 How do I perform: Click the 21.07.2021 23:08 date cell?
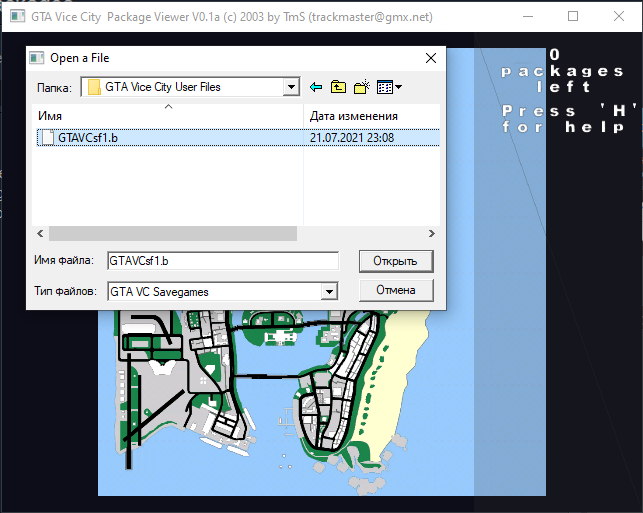click(352, 138)
